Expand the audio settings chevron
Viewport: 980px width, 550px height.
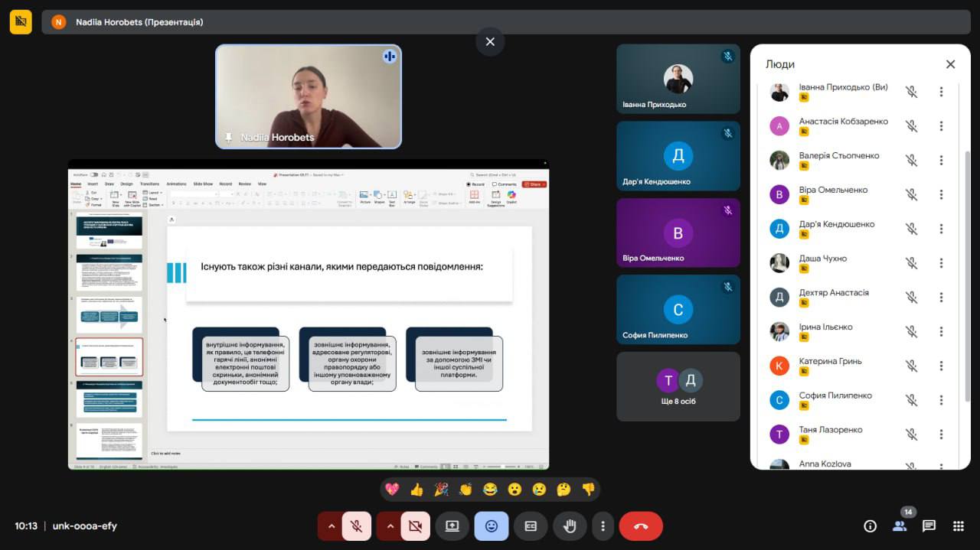point(331,526)
